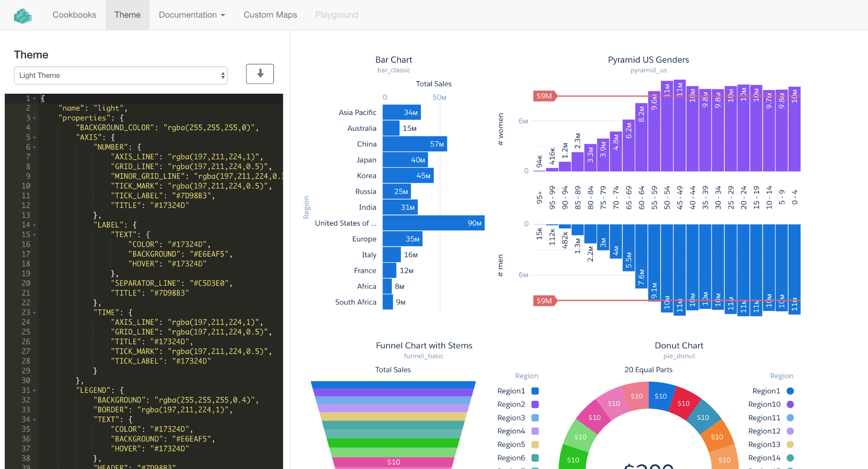This screenshot has height=469, width=868.
Task: Open the bar_classic chart link
Action: (x=393, y=70)
